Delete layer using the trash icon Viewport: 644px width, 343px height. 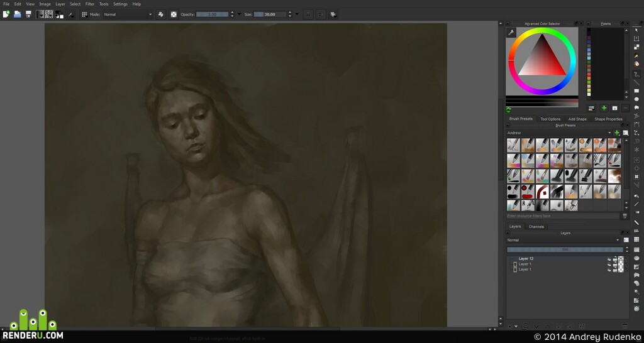[625, 327]
